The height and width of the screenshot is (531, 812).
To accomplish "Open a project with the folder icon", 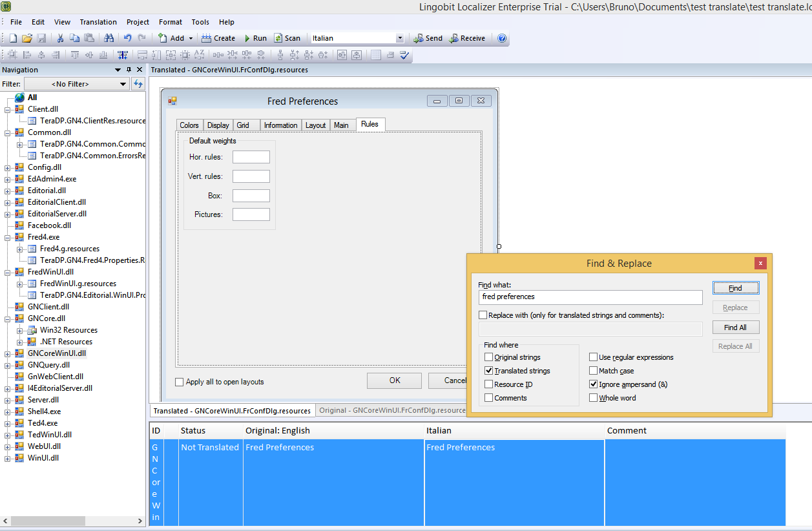I will 26,38.
